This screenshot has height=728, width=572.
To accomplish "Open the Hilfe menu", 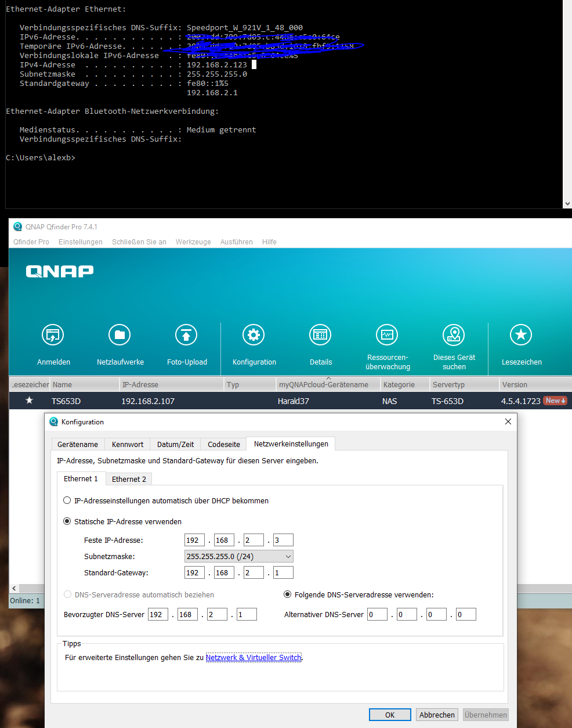I will (x=269, y=242).
